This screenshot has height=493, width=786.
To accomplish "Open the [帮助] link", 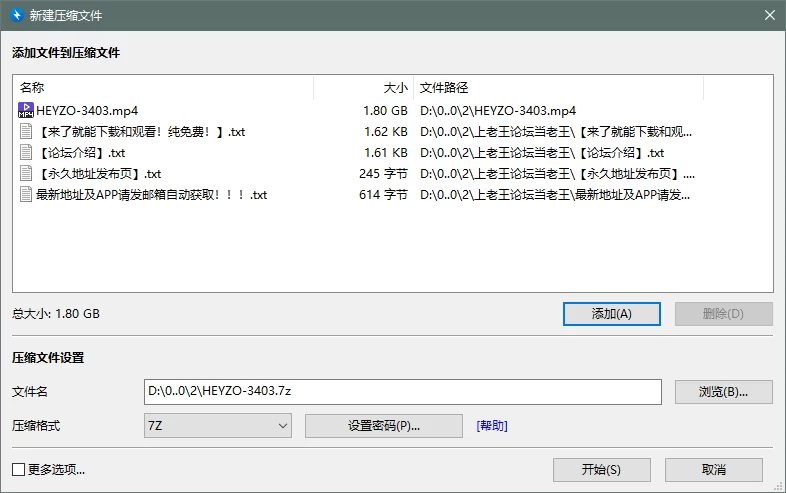I will (492, 426).
